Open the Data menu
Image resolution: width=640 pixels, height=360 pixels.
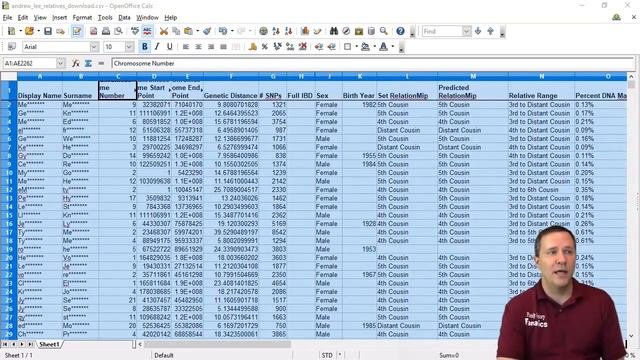click(x=124, y=18)
